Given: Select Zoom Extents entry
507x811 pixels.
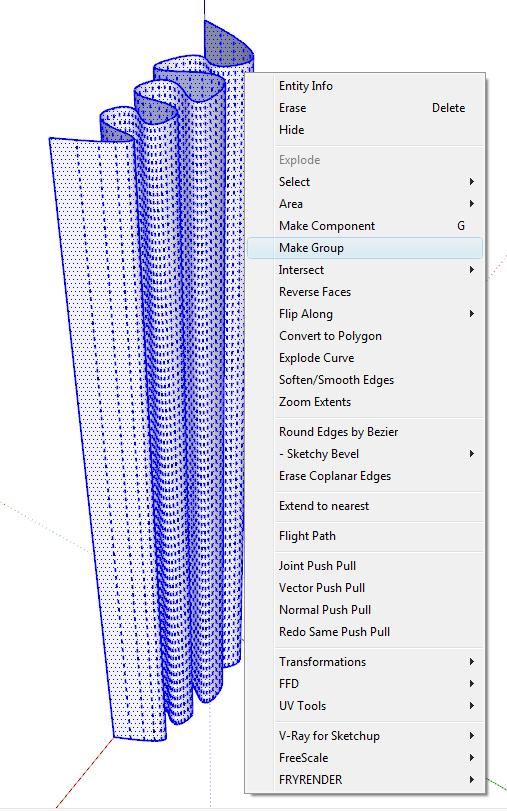Looking at the screenshot, I should (365, 402).
